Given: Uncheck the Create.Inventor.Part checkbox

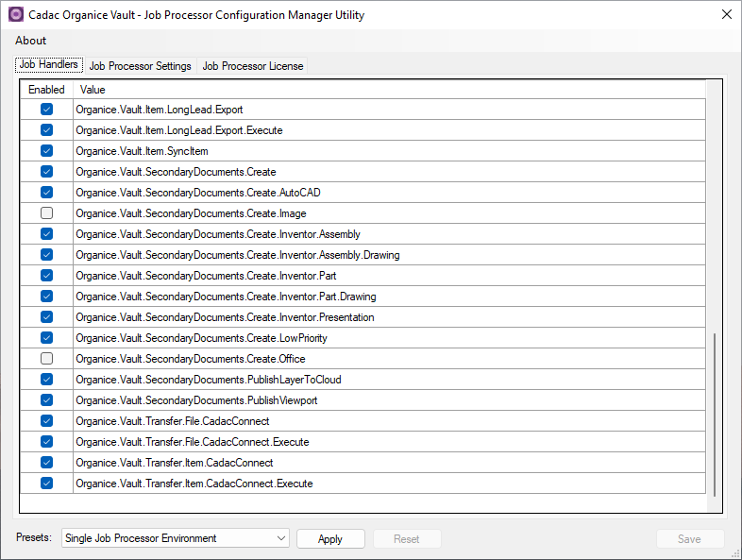Looking at the screenshot, I should point(46,276).
